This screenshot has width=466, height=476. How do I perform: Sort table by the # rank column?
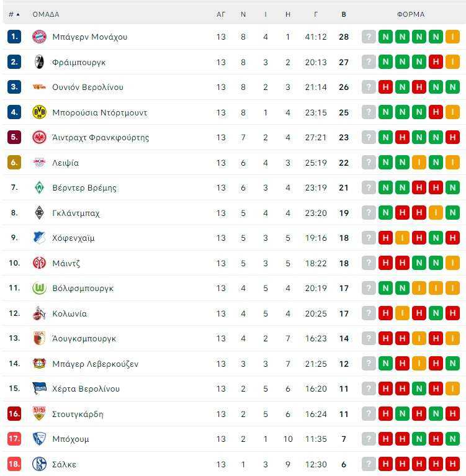[14, 14]
